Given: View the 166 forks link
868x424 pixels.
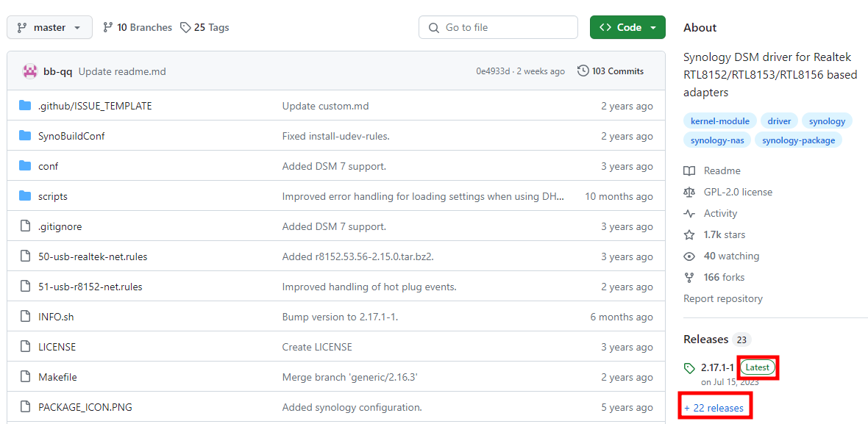Looking at the screenshot, I should 714,278.
